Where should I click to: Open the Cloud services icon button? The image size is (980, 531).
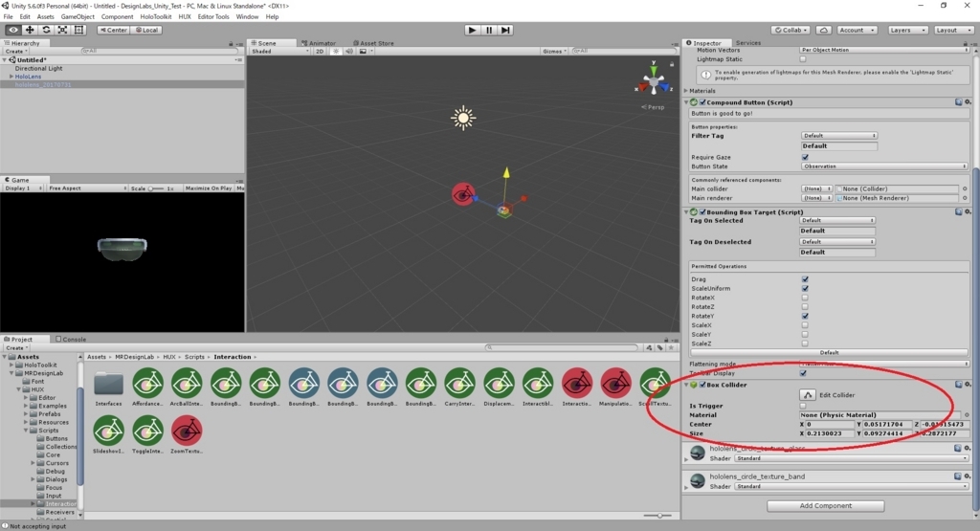tap(824, 30)
